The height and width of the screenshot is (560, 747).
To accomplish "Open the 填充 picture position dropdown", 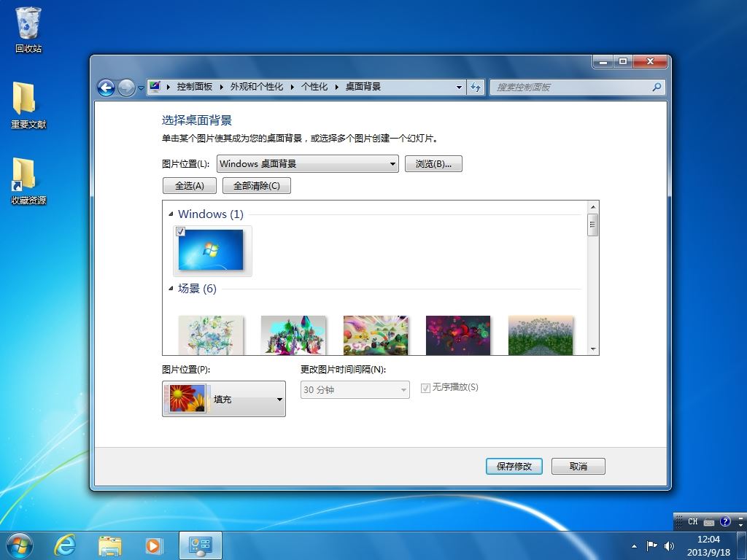I will point(224,399).
